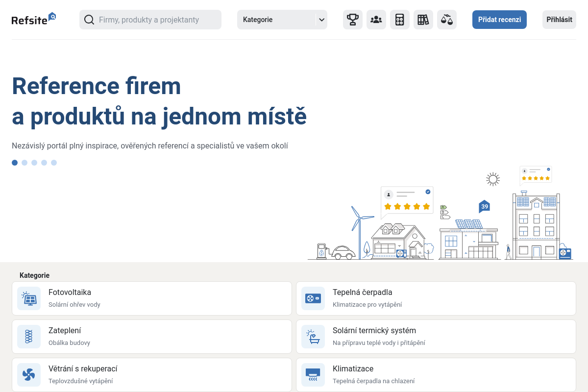Click the bathtub icon for Solární termický systém
Viewport: 588px width, 392px height.
[313, 336]
